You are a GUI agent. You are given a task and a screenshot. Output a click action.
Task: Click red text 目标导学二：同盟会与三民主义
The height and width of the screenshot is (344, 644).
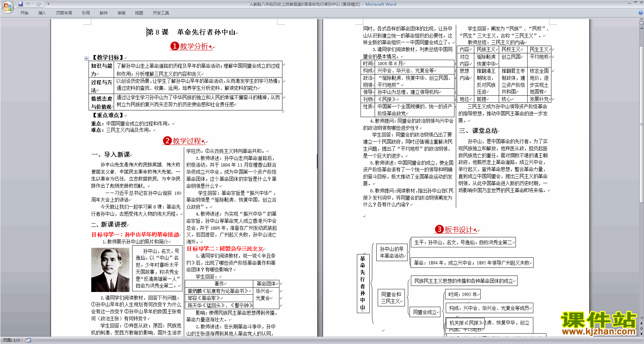click(225, 249)
